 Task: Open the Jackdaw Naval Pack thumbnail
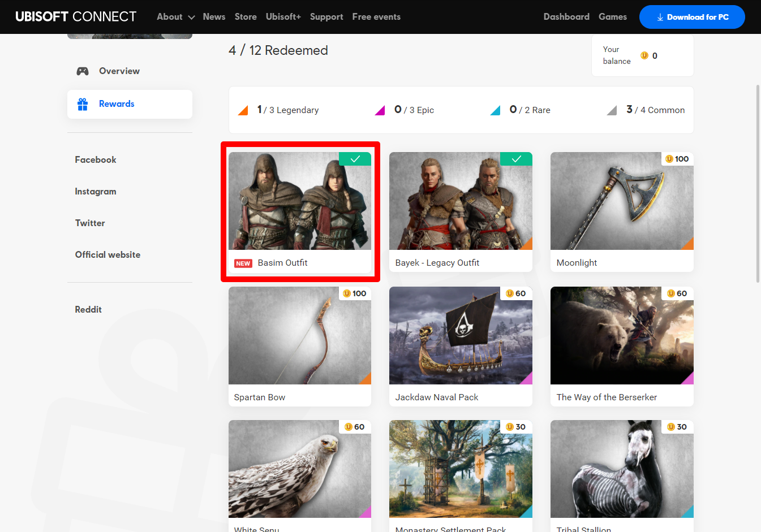coord(461,336)
